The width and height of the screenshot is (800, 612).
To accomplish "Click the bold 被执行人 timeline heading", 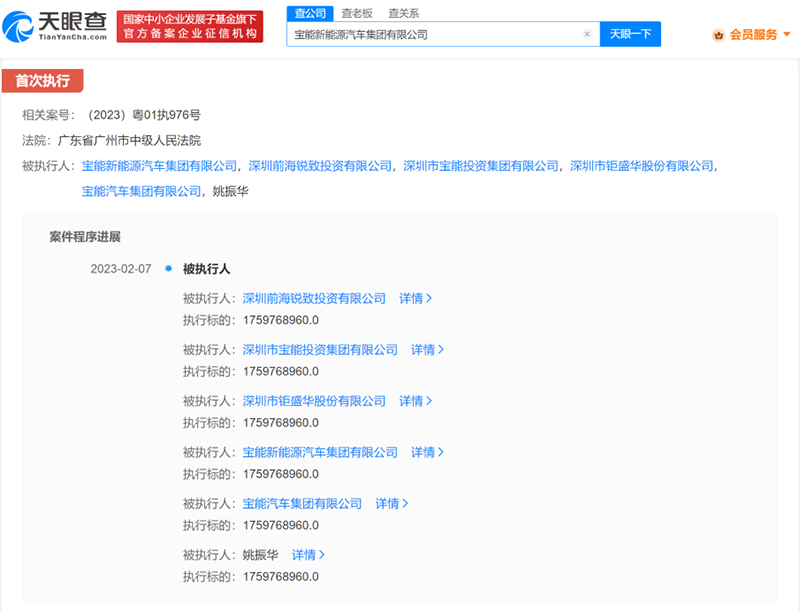I will pyautogui.click(x=207, y=269).
